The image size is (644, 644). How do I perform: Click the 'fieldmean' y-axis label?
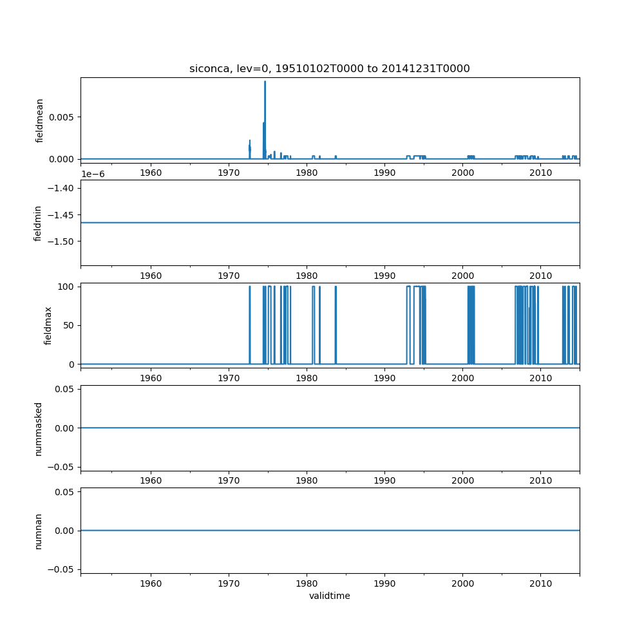[x=39, y=120]
